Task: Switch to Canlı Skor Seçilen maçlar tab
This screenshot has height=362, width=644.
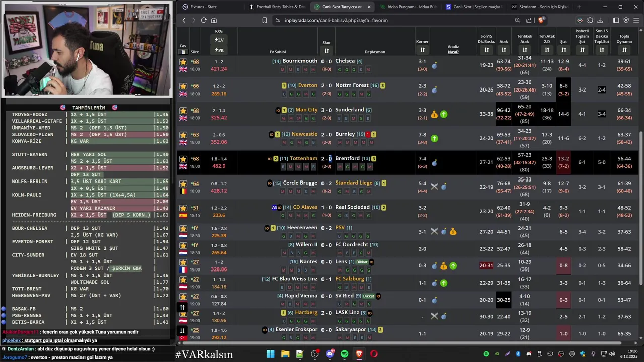Action: click(x=473, y=7)
